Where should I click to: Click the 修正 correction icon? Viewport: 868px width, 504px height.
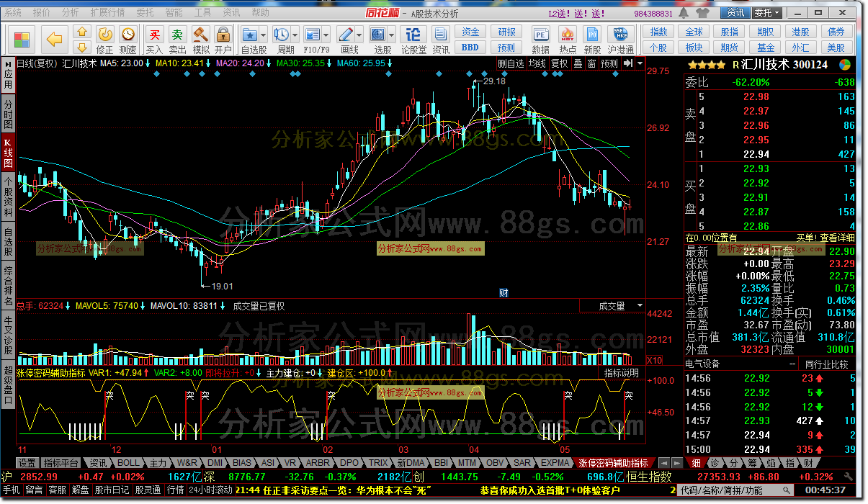tap(105, 33)
